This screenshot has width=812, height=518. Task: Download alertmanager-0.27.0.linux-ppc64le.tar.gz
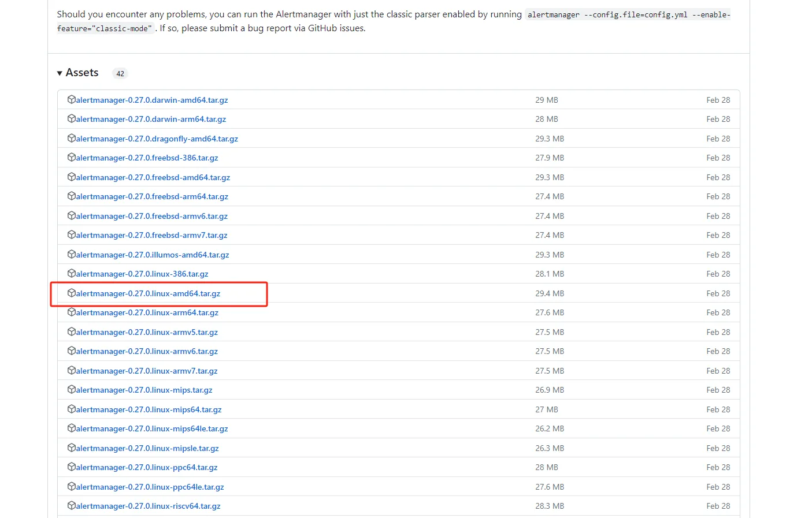click(x=150, y=487)
